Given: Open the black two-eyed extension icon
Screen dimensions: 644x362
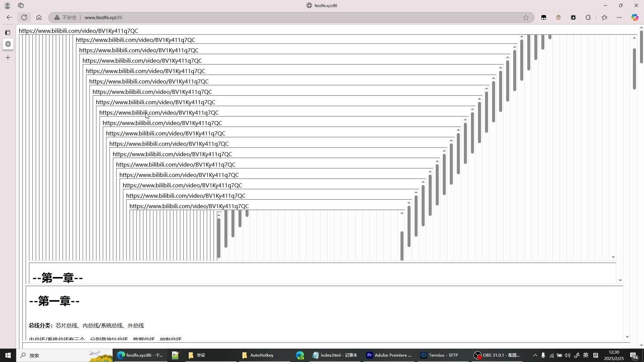Looking at the screenshot, I should point(544,17).
